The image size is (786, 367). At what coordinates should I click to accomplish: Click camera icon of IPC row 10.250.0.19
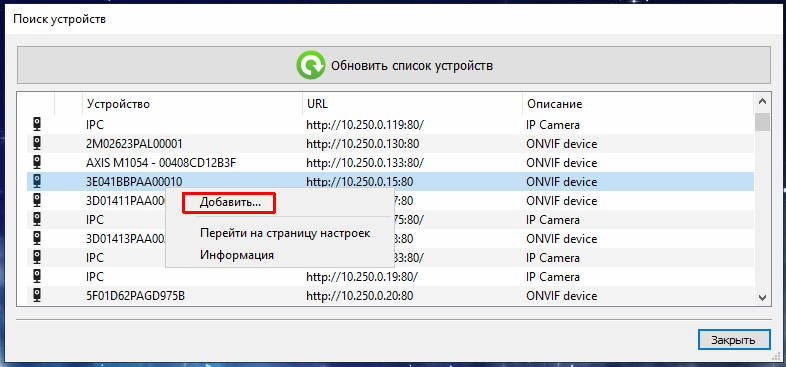point(37,276)
